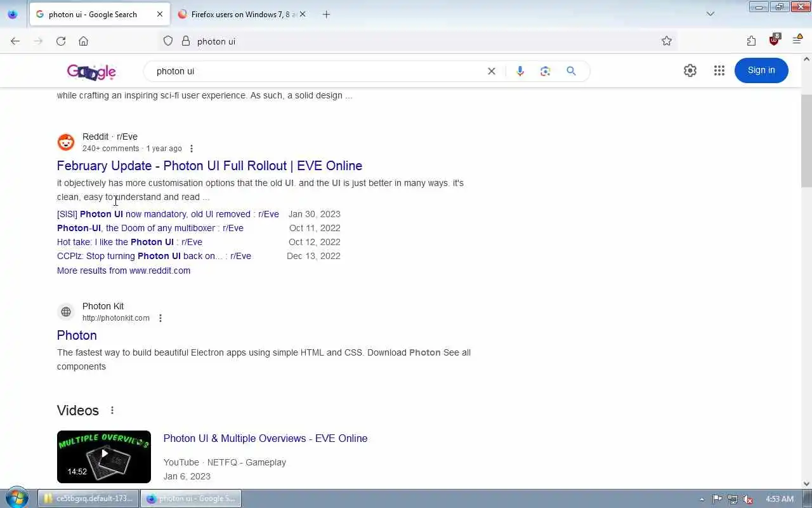Click into the Google search input field
Viewport: 812px width, 508px height.
(317, 71)
